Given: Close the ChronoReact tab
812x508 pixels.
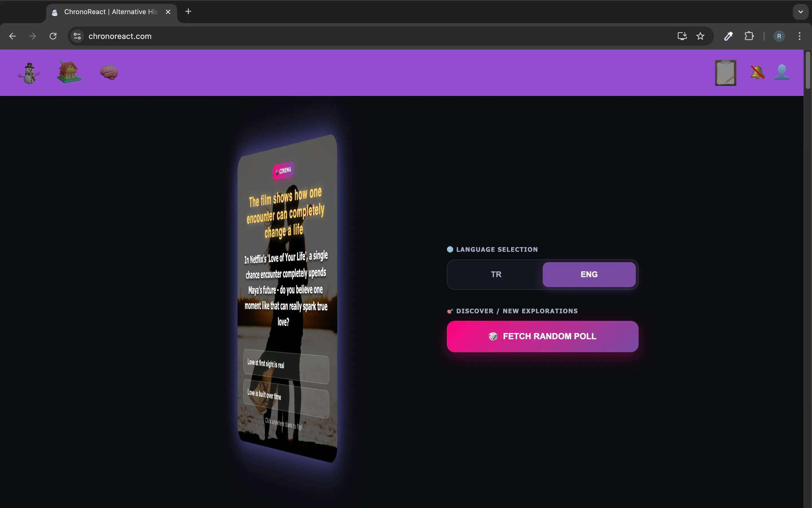Looking at the screenshot, I should (168, 12).
